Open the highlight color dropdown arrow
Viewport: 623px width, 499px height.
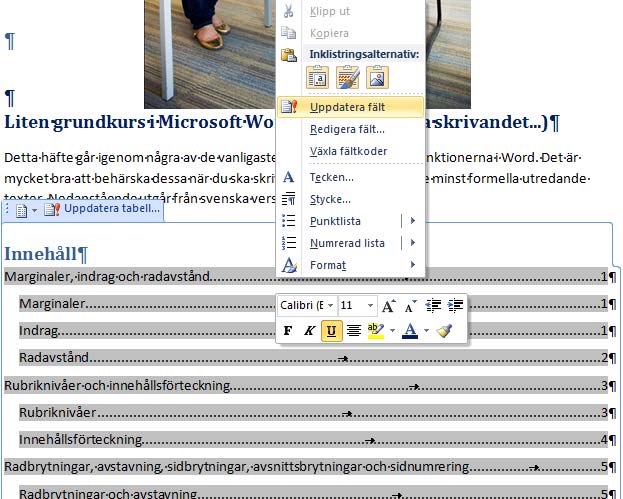pyautogui.click(x=393, y=330)
